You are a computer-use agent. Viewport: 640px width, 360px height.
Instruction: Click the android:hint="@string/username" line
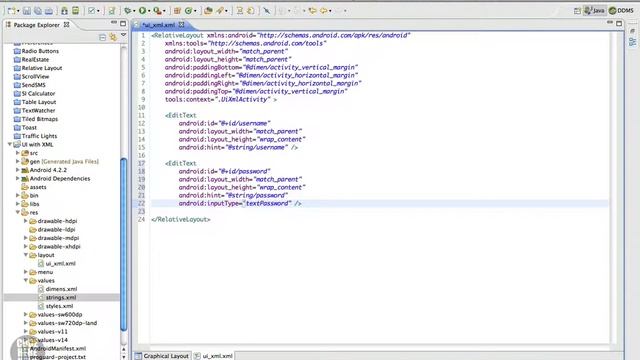coord(238,147)
